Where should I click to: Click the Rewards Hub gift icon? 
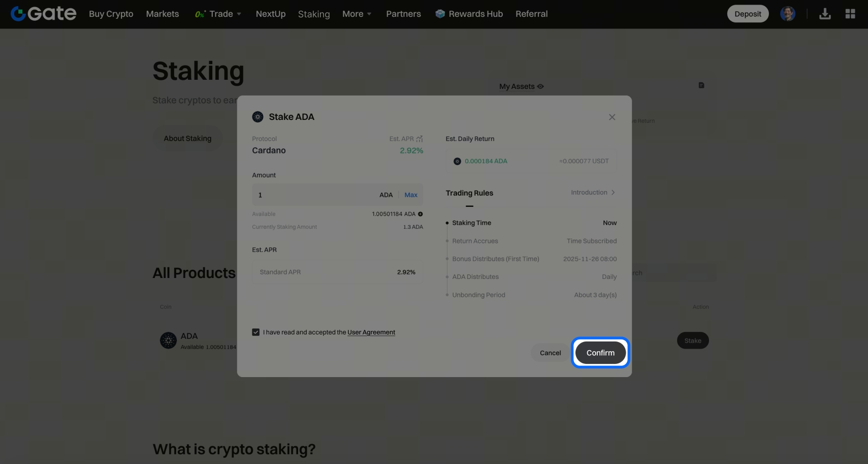[440, 14]
